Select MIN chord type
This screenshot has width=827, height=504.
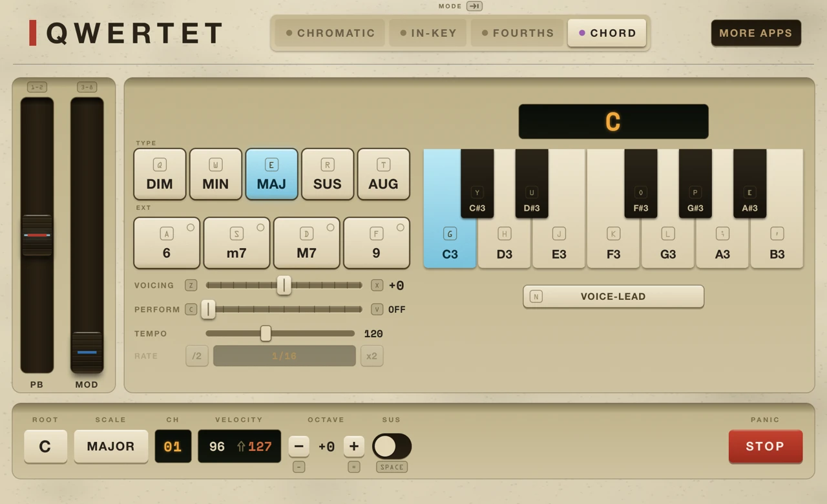point(216,174)
